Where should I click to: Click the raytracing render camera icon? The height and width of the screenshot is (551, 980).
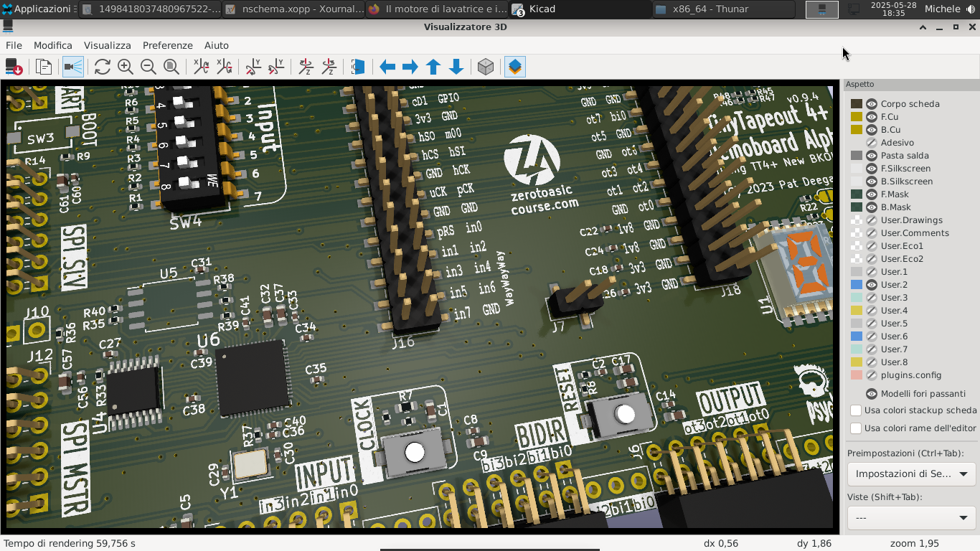[73, 67]
